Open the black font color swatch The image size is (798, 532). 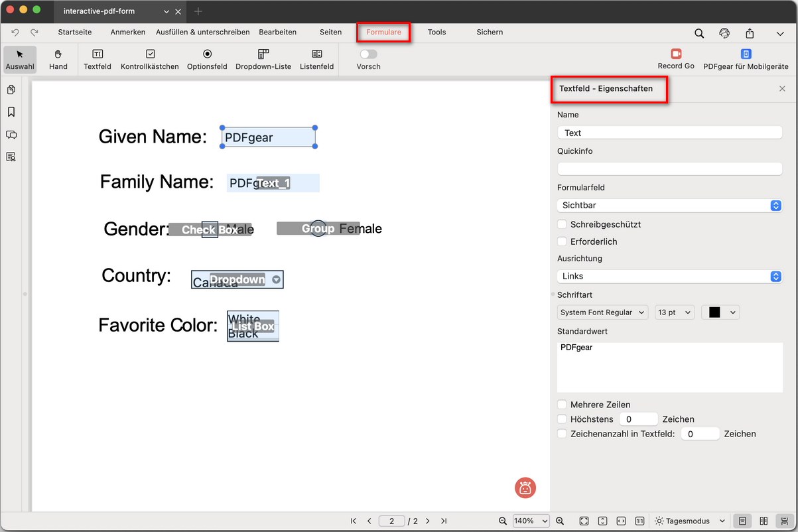[x=720, y=312]
